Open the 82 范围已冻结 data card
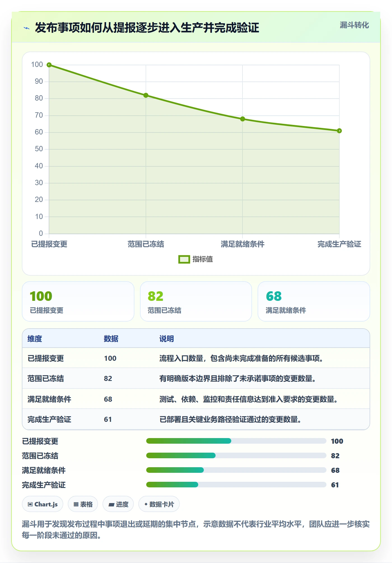This screenshot has height=563, width=392. pyautogui.click(x=196, y=301)
